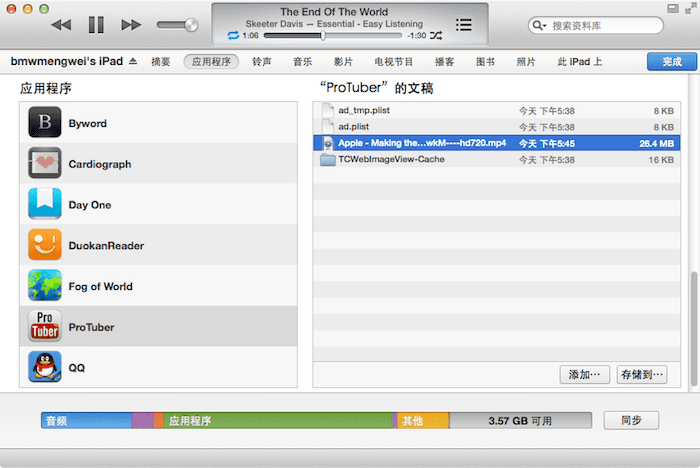
Task: Select the Fog of World app icon
Action: (45, 285)
